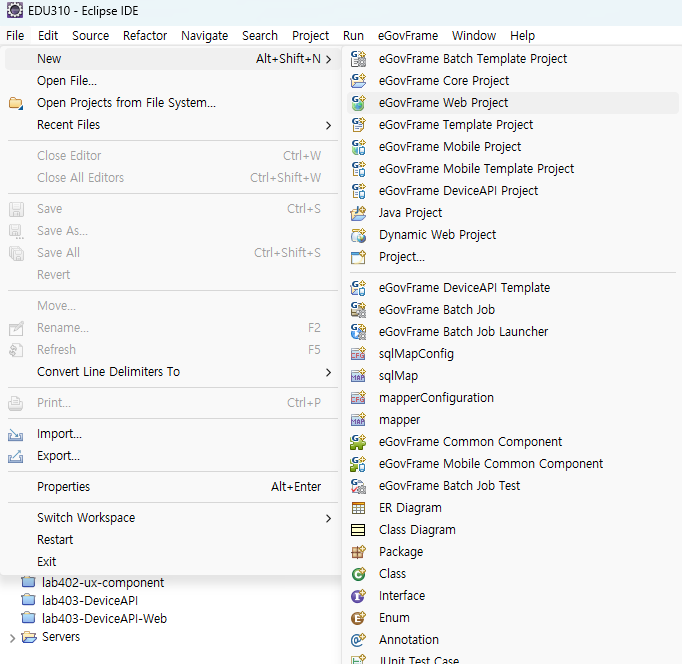This screenshot has width=682, height=664.
Task: Select the lab402-ux-component project
Action: 103,583
